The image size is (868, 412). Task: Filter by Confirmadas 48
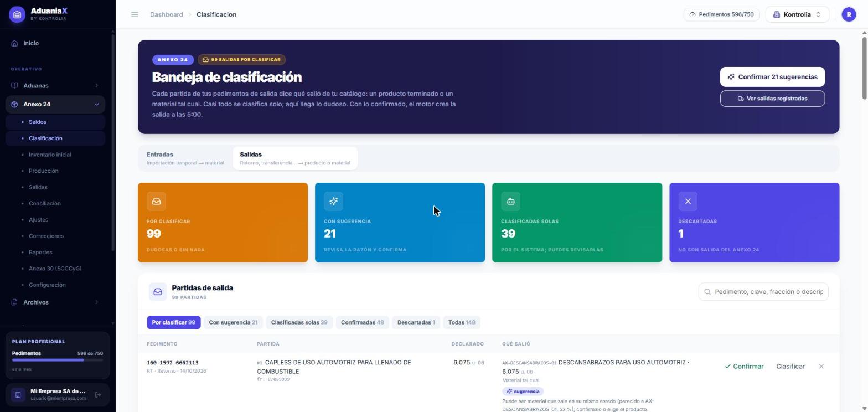362,322
